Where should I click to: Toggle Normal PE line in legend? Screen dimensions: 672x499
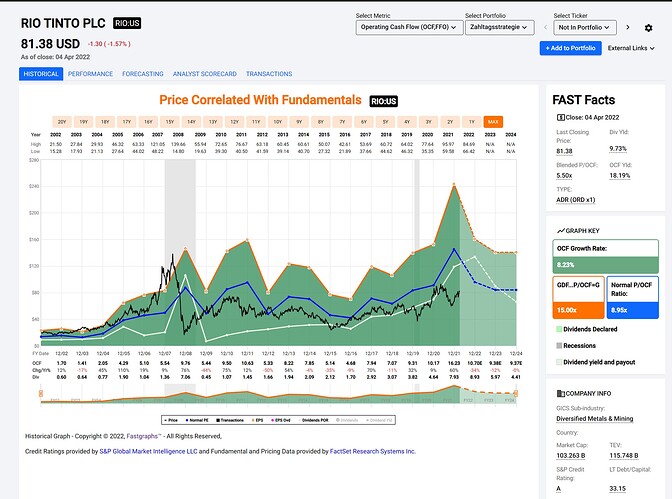coord(197,420)
